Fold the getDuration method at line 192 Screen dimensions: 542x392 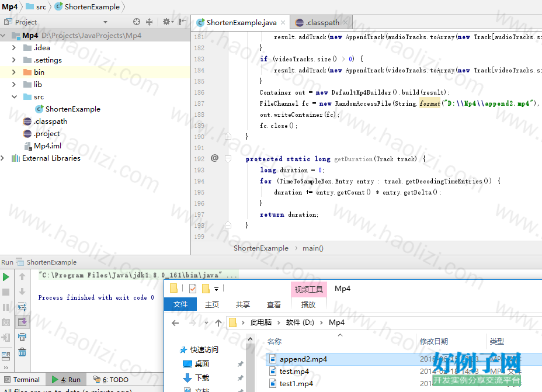coord(228,159)
